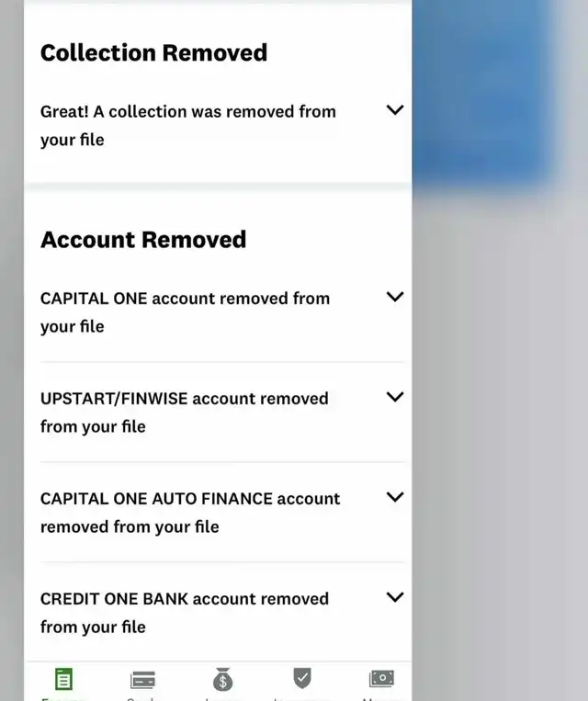Expand the CAPITAL ONE account chevron
The width and height of the screenshot is (588, 701).
click(x=395, y=297)
